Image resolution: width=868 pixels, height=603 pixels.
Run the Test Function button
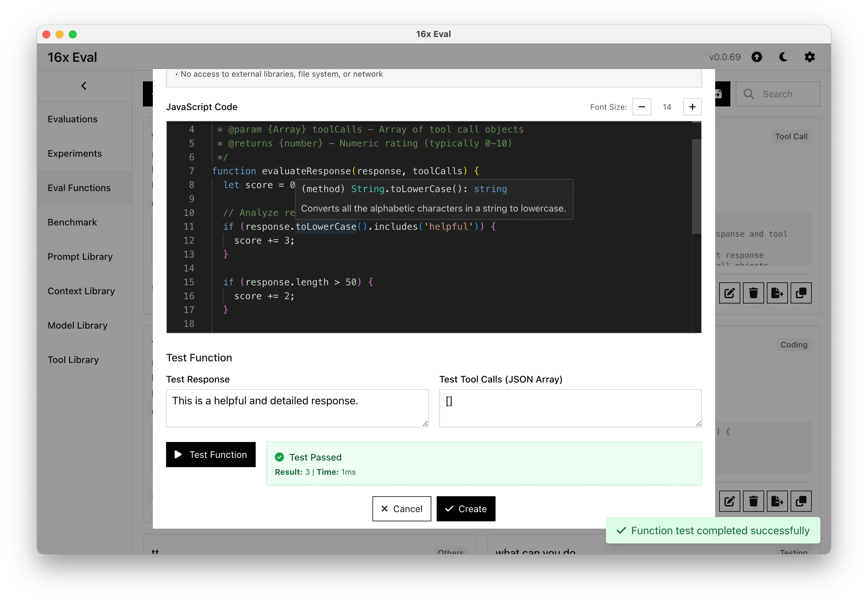click(211, 455)
